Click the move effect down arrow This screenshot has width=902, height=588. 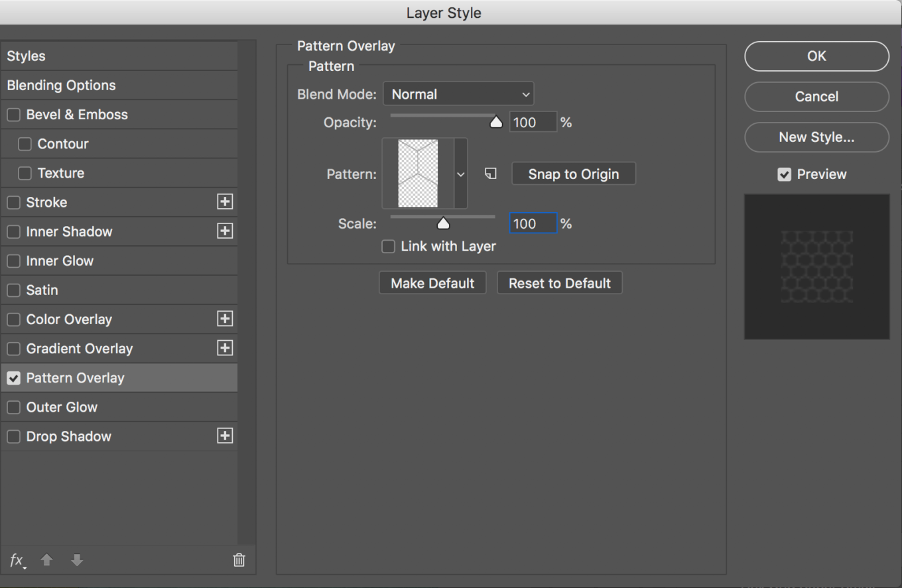pos(77,560)
